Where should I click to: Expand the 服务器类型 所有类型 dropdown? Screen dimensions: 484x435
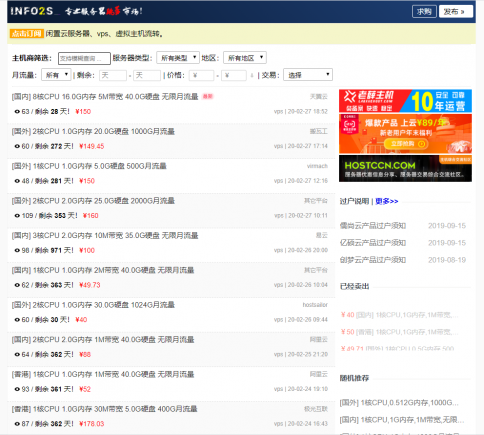pyautogui.click(x=178, y=58)
